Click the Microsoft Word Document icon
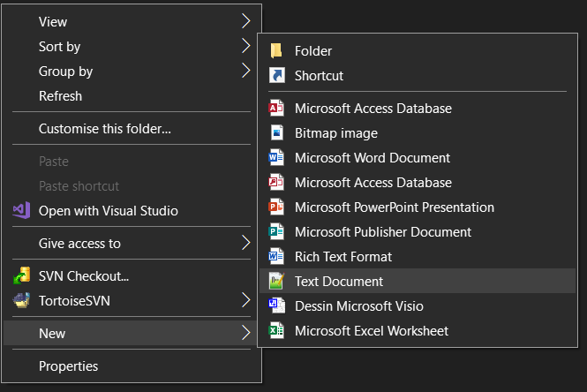 276,157
